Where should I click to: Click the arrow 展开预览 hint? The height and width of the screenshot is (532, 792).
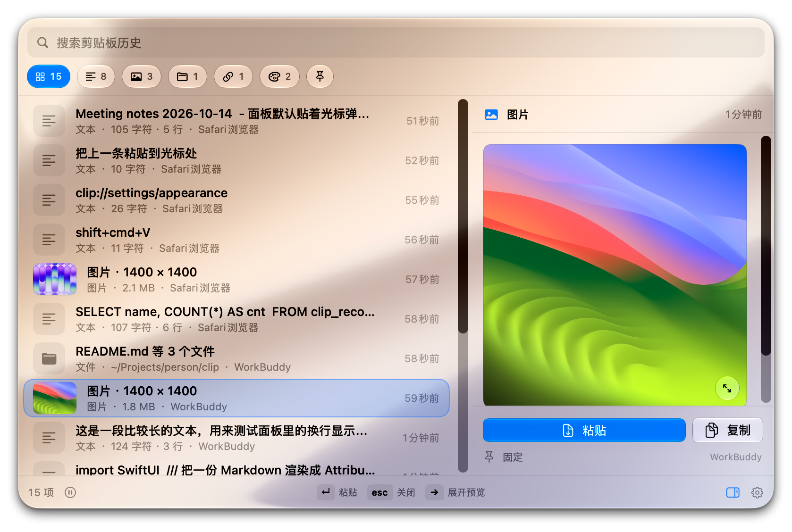[455, 492]
